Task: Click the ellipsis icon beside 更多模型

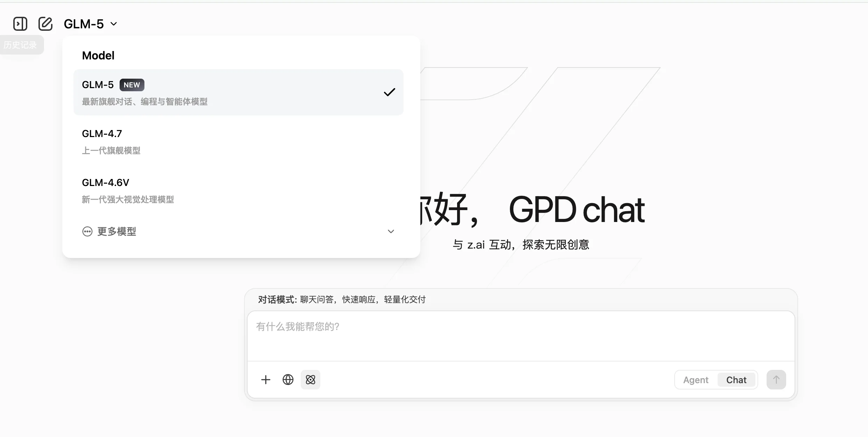Action: pyautogui.click(x=87, y=231)
